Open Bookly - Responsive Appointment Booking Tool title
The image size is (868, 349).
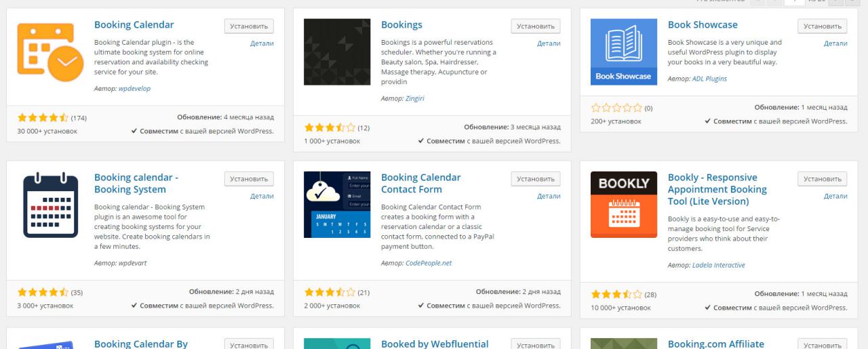point(717,190)
